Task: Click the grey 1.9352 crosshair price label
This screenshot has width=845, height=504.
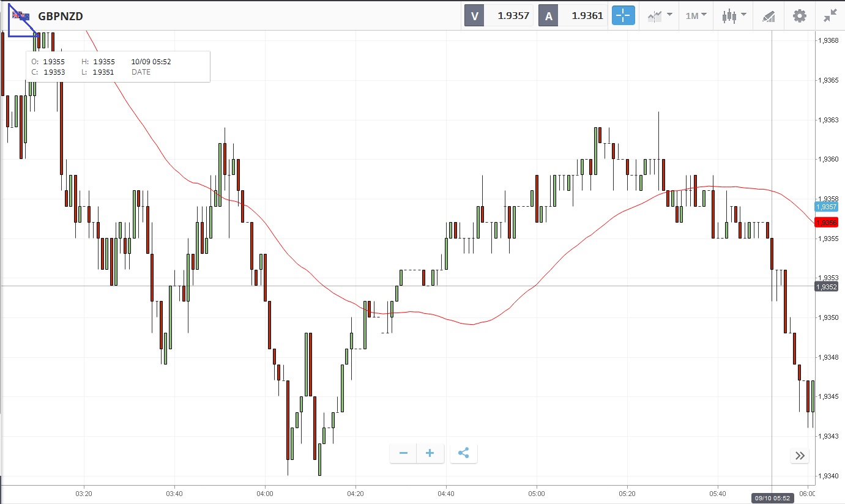Action: (x=826, y=286)
